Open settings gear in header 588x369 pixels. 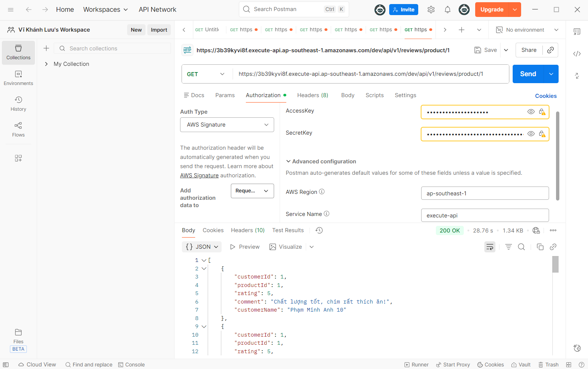tap(431, 10)
